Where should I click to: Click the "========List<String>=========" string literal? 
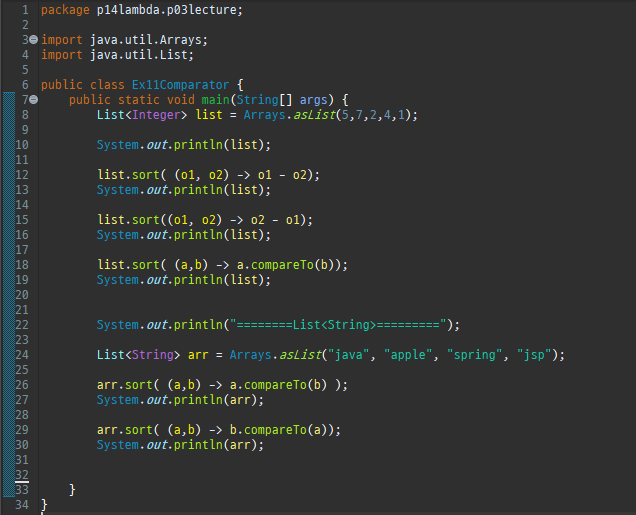(339, 325)
